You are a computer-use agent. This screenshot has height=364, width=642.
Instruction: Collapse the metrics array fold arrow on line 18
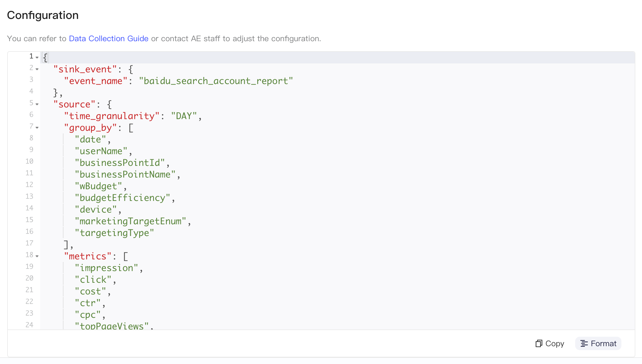tap(37, 256)
